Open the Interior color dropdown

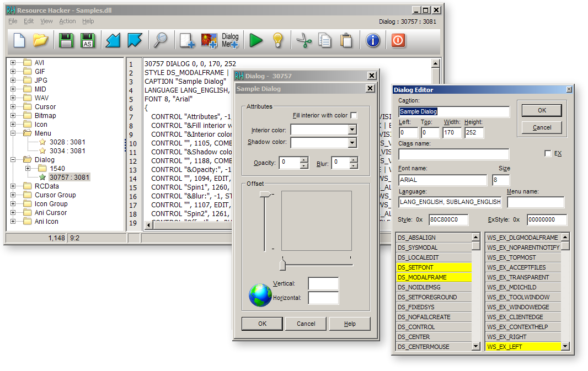click(x=352, y=130)
